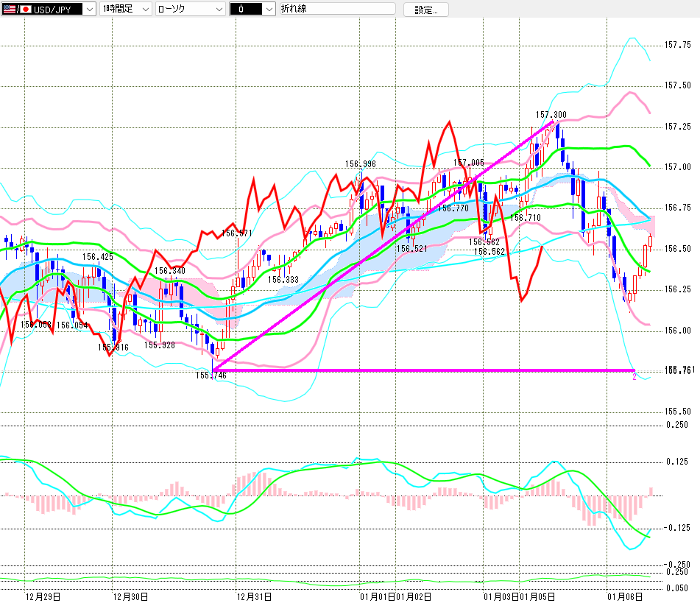Select the 155.746 low price label
Screen dimensions: 700x603
point(211,375)
